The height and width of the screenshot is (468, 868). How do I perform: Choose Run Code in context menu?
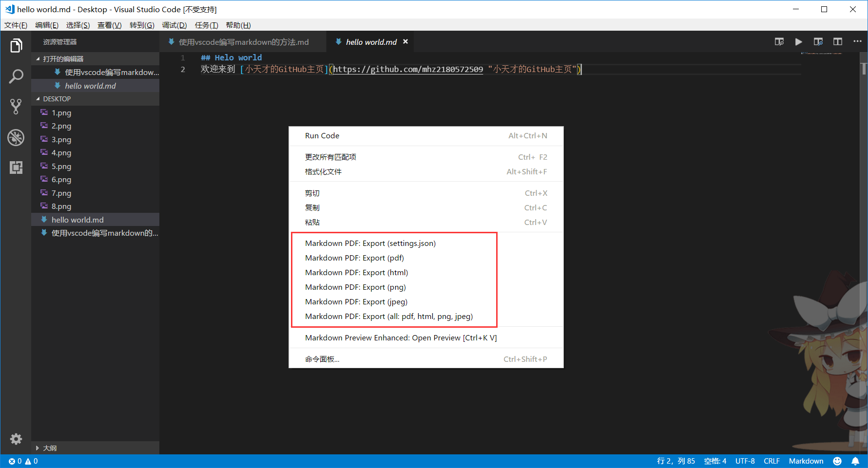tap(426, 136)
